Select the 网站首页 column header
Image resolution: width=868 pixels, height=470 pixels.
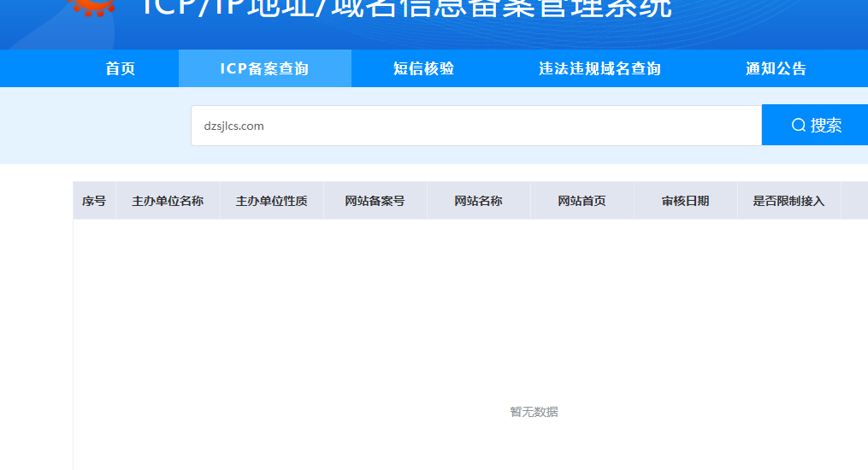coord(582,202)
